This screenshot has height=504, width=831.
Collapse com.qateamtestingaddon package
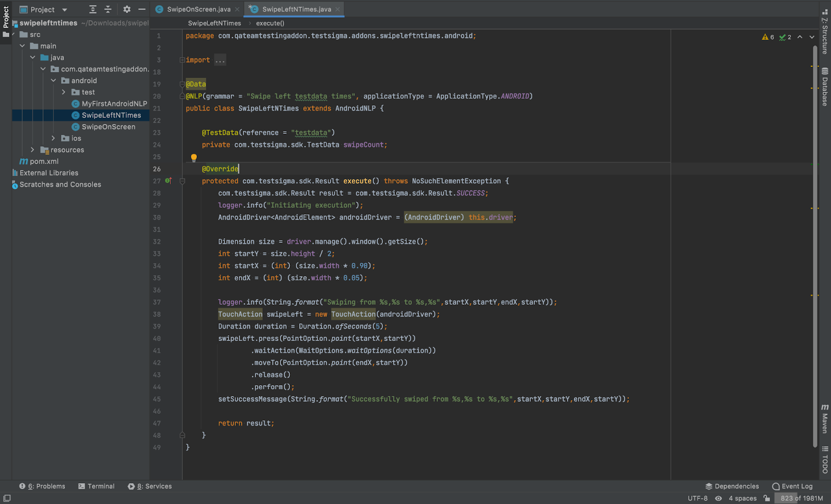pyautogui.click(x=43, y=69)
